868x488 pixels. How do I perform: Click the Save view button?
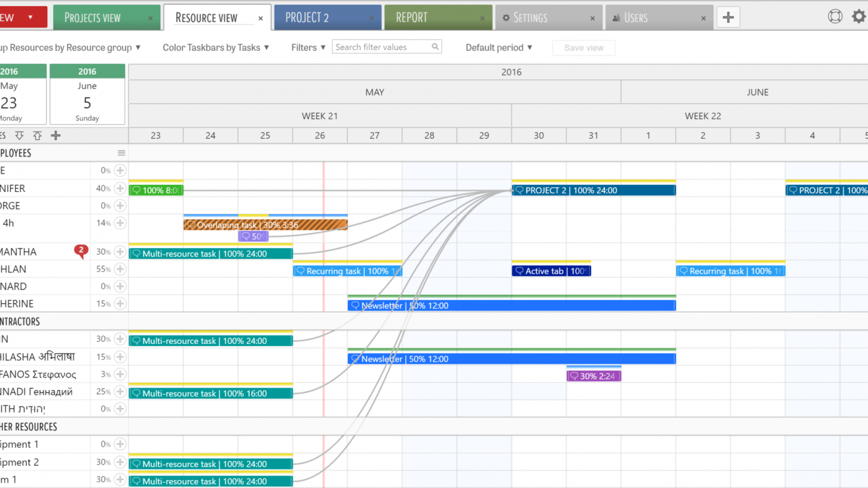(x=583, y=48)
